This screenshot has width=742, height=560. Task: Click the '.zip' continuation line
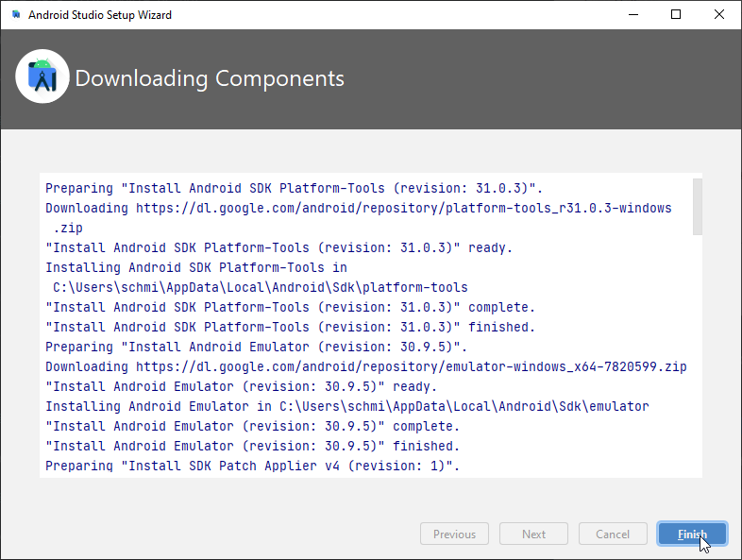[x=68, y=229]
